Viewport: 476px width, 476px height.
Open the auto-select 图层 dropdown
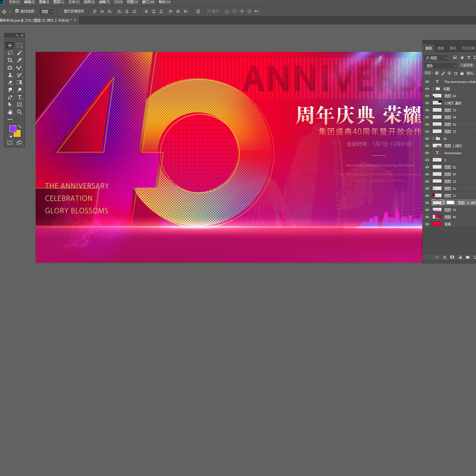coord(47,12)
